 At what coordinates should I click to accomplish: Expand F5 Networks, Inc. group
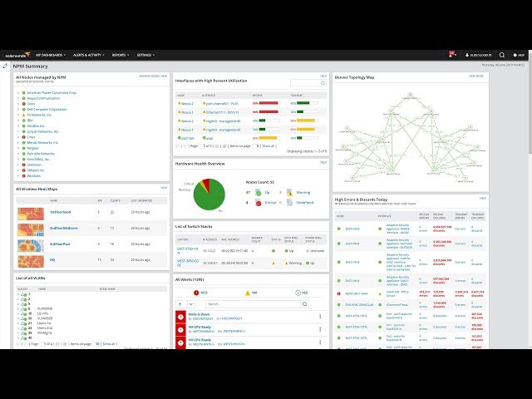tap(18, 115)
